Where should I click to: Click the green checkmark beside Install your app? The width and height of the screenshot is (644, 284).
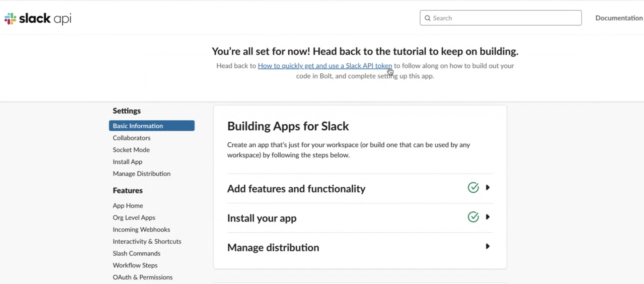coord(473,217)
